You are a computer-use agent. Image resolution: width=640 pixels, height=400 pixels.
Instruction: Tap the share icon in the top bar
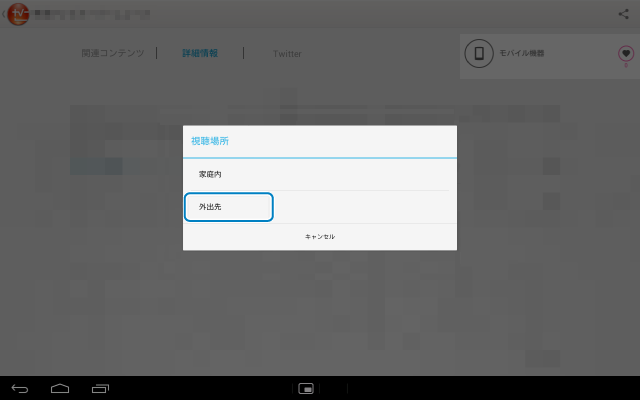[624, 14]
